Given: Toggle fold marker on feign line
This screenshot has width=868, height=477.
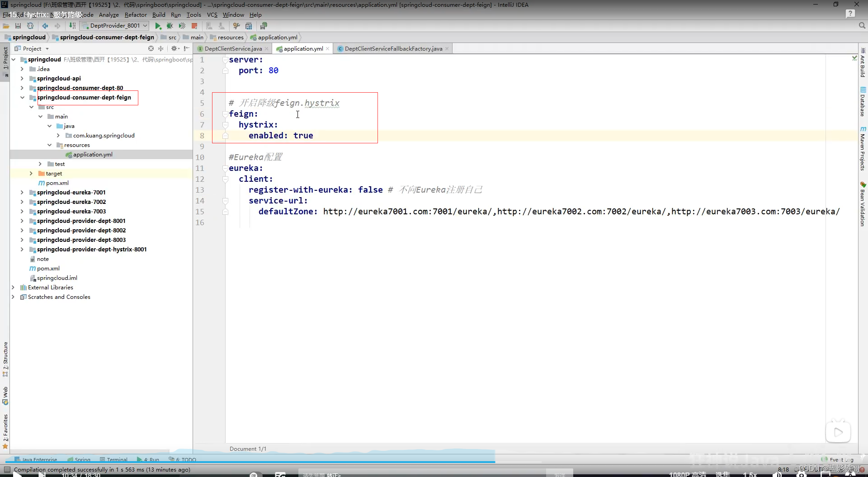Looking at the screenshot, I should point(225,114).
